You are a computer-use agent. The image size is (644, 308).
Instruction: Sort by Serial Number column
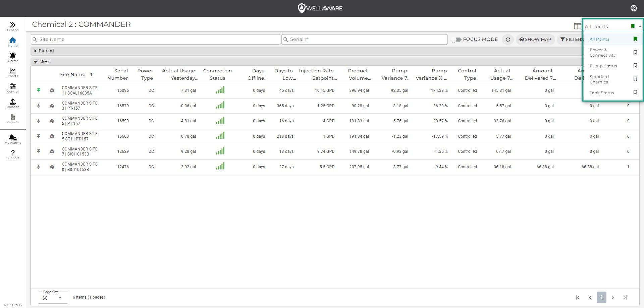click(117, 74)
